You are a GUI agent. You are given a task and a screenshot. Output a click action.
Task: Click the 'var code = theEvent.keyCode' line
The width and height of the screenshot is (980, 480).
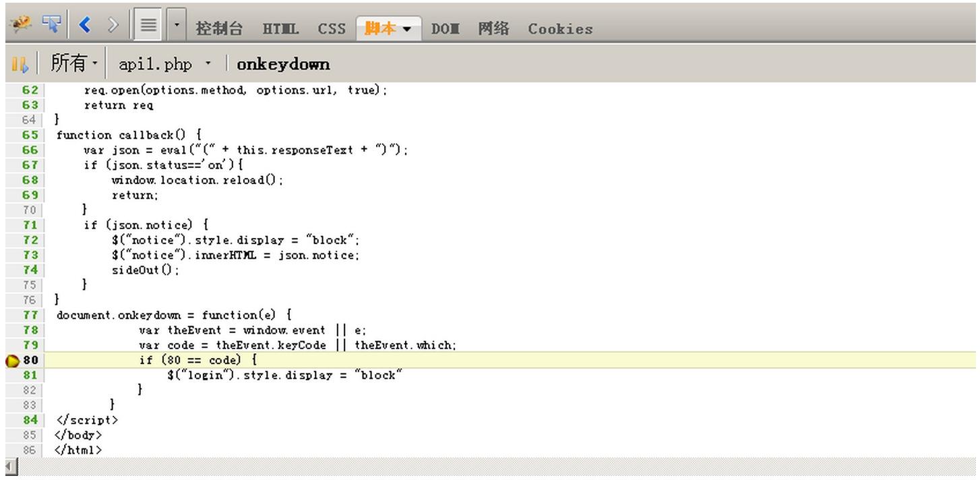pos(298,345)
